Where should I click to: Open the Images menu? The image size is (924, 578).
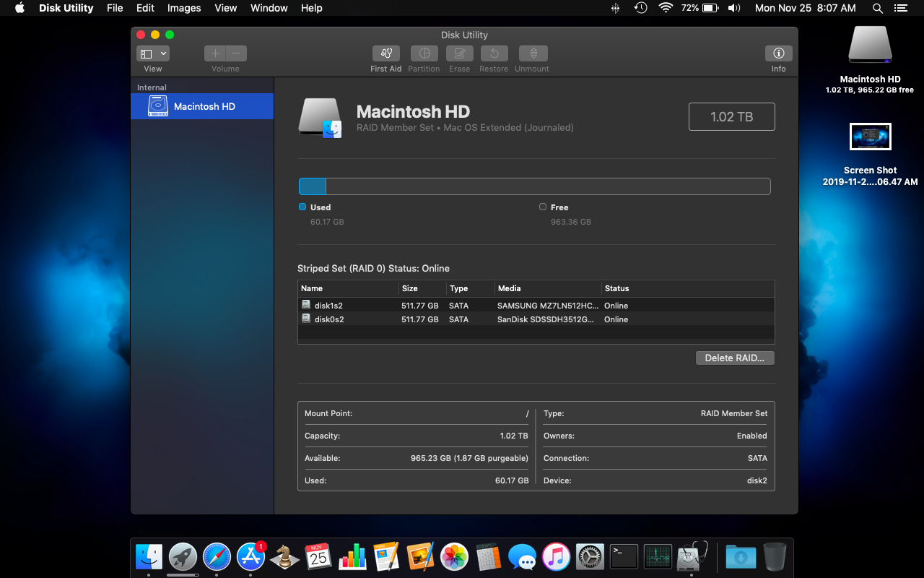coord(184,8)
